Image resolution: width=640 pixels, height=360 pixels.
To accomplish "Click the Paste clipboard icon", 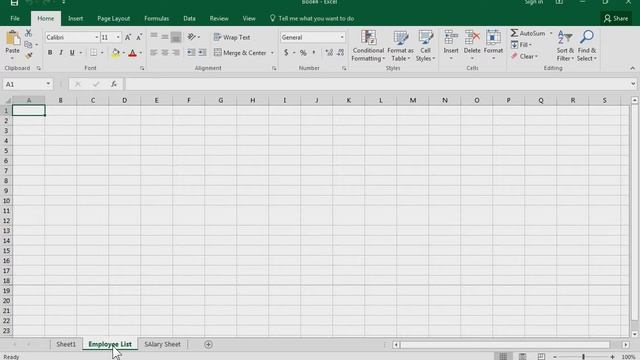I will pyautogui.click(x=13, y=39).
